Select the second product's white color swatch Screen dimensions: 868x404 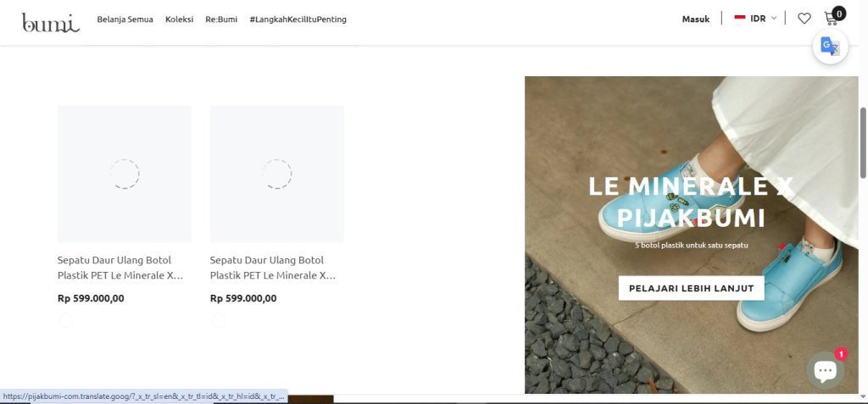pos(218,321)
